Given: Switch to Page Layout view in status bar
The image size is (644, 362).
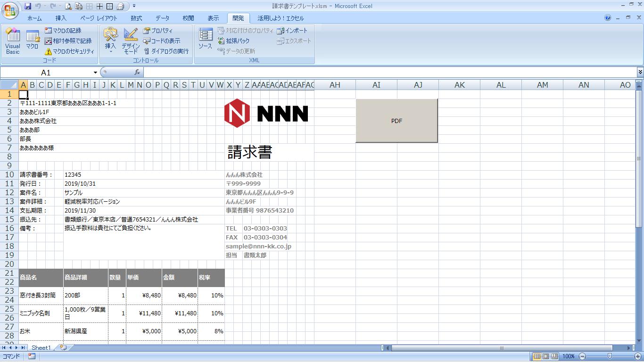Looking at the screenshot, I should coord(546,356).
